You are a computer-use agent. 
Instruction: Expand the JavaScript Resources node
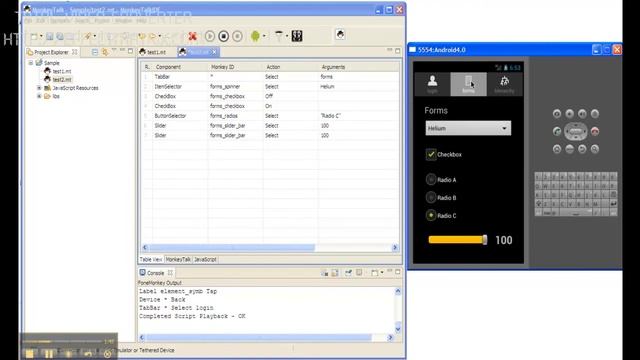39,88
